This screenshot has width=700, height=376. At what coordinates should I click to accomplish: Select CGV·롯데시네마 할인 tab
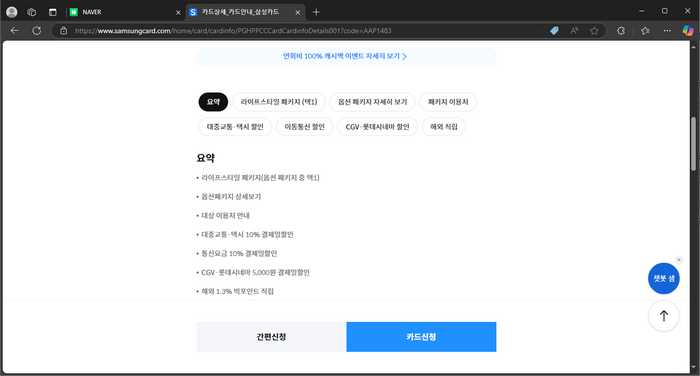pyautogui.click(x=377, y=127)
